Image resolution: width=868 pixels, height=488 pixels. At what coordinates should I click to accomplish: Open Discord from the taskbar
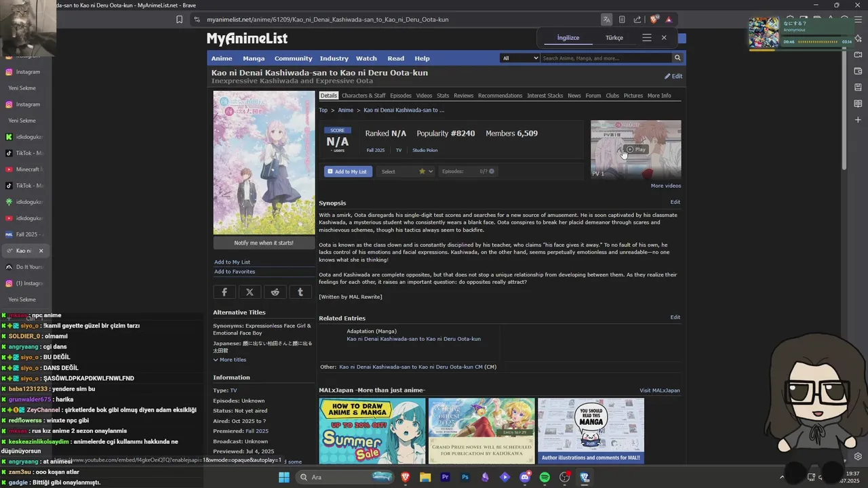tap(525, 477)
